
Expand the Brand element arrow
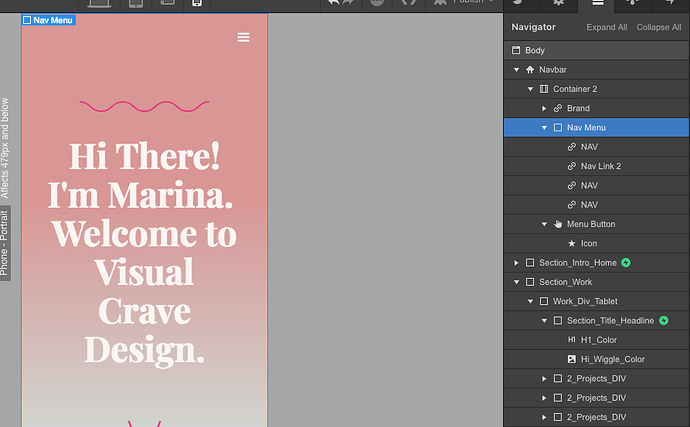tap(544, 108)
